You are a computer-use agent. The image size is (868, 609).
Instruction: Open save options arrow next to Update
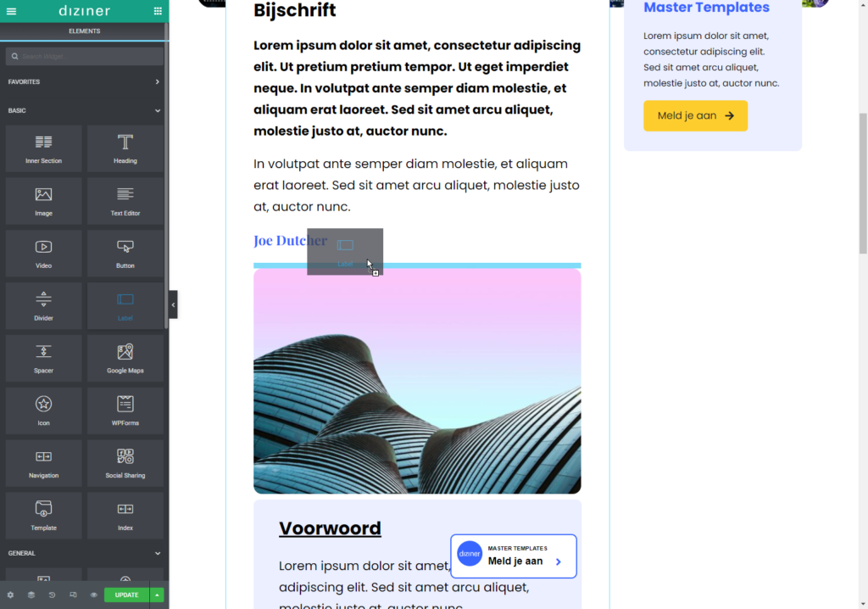[157, 595]
